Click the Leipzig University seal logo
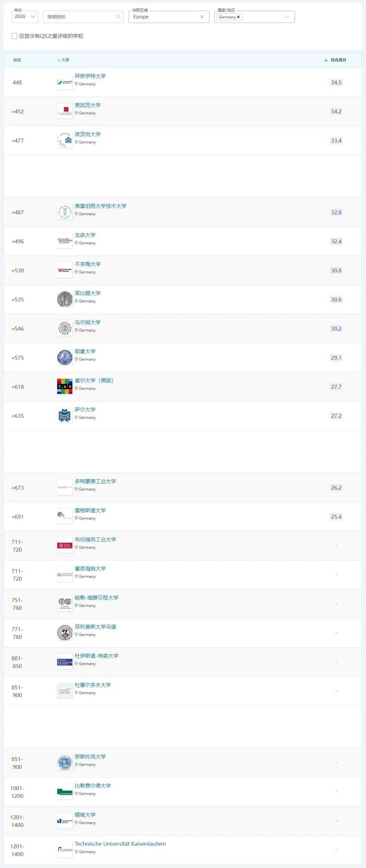The width and height of the screenshot is (366, 868). (65, 299)
